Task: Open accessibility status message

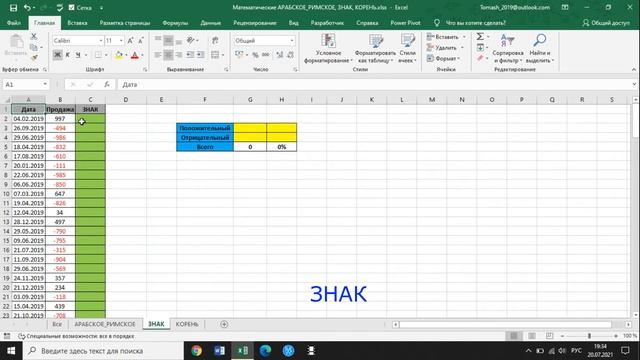Action: coord(76,336)
